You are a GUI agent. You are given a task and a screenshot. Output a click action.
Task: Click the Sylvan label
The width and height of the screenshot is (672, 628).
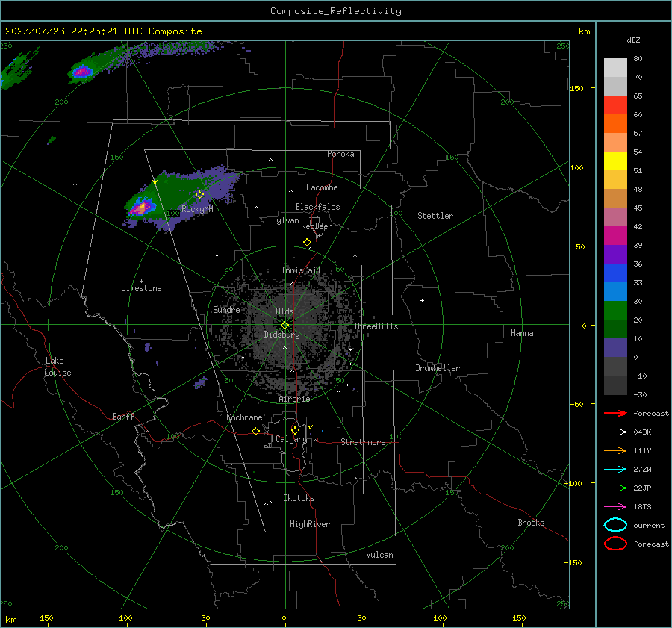point(285,220)
